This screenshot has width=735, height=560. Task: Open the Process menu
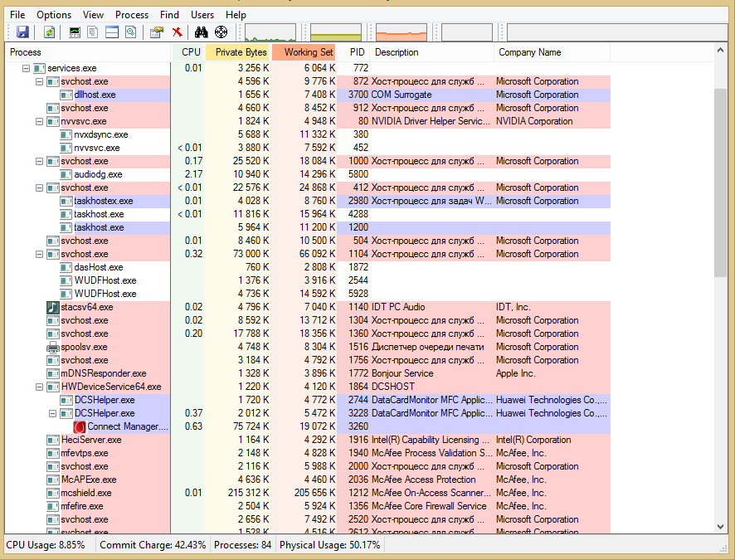click(x=132, y=15)
